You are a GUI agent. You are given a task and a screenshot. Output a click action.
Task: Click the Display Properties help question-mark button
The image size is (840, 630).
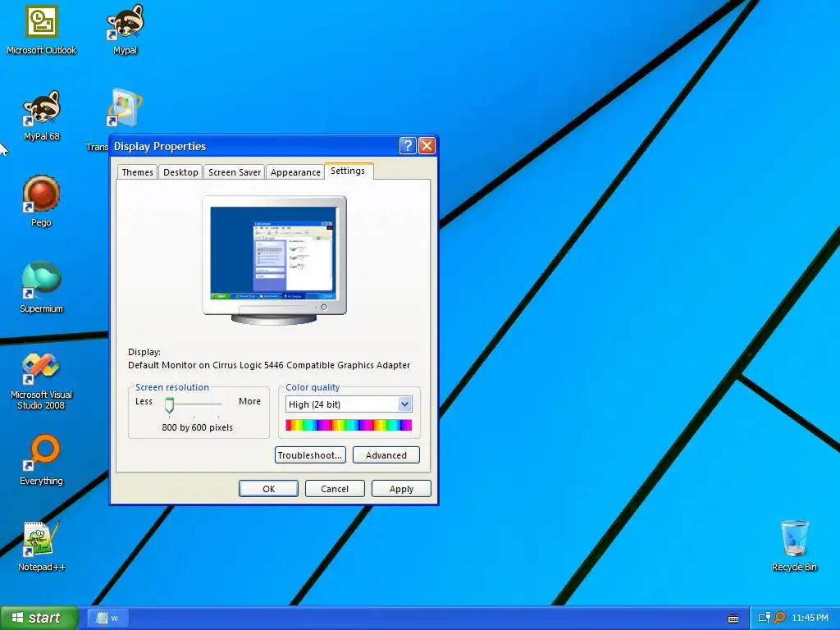[x=408, y=146]
